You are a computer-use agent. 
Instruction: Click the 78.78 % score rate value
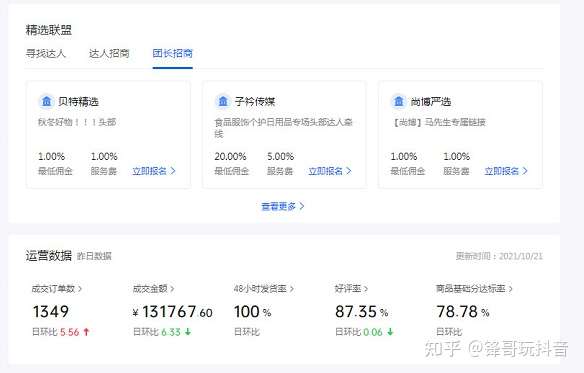coord(463,312)
